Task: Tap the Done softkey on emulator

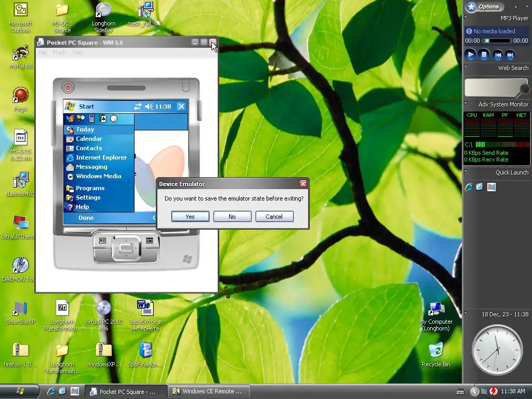Action: pyautogui.click(x=86, y=218)
